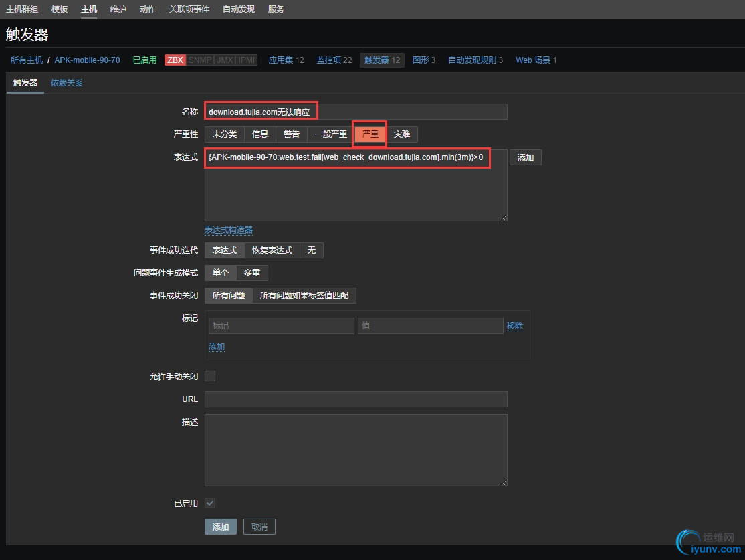Open the 维护 menu item

118,9
